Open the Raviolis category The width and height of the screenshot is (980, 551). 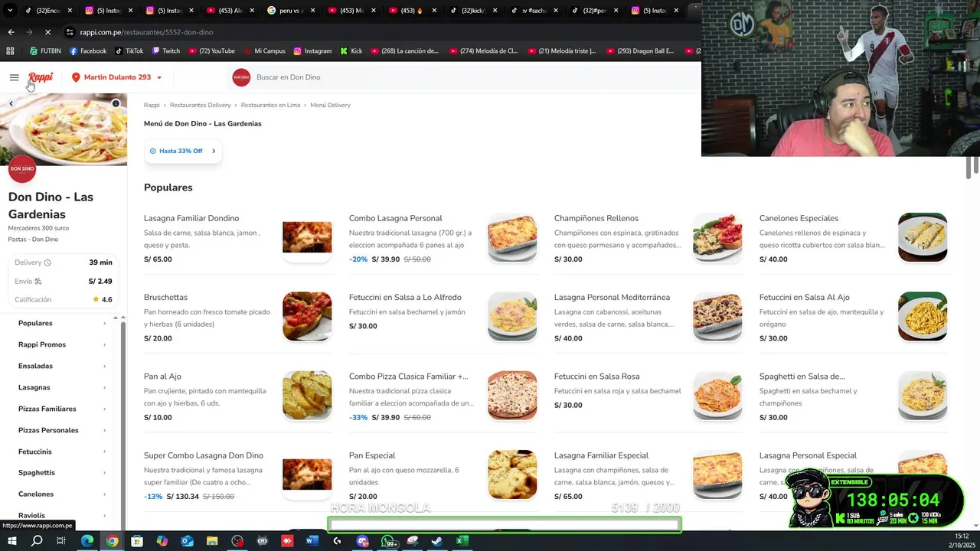tap(62, 515)
